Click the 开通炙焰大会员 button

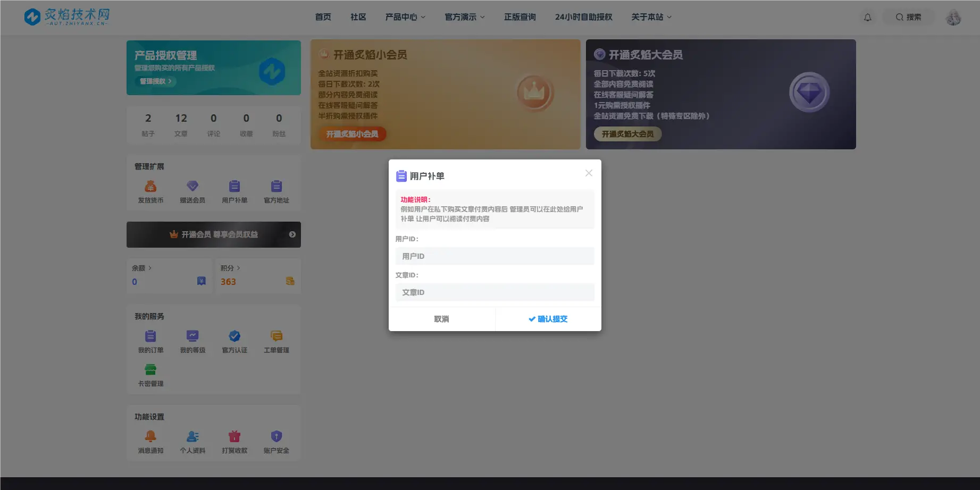627,134
